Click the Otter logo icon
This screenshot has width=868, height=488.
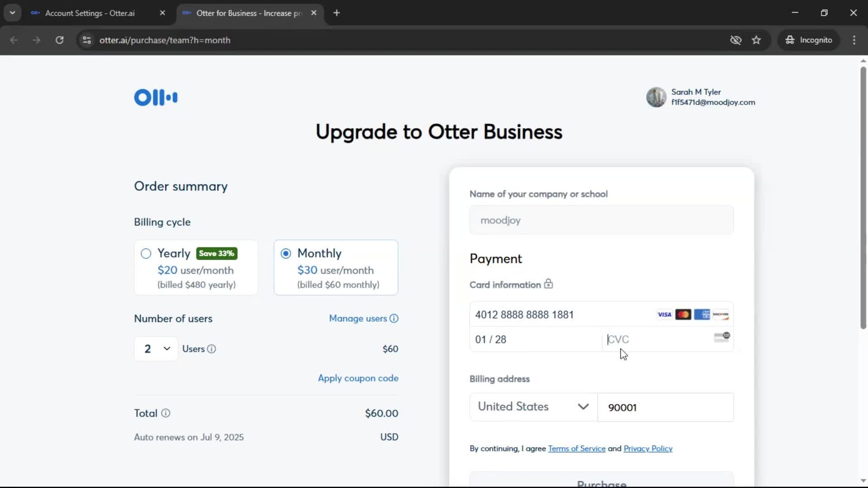pos(156,97)
